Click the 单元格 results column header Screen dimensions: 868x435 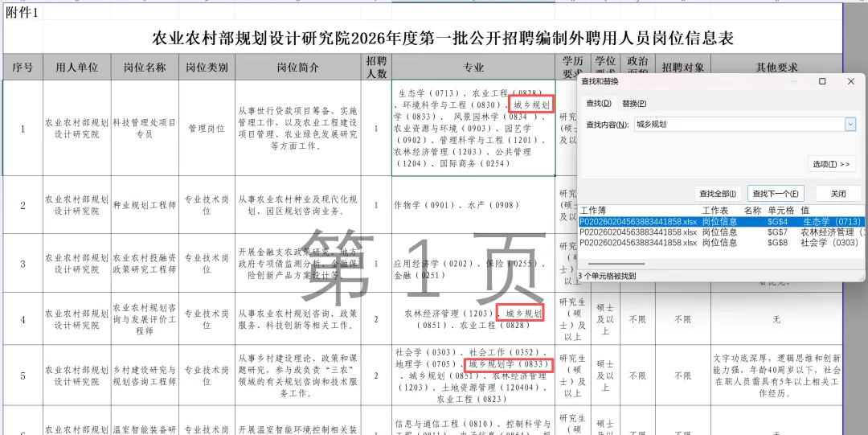781,211
